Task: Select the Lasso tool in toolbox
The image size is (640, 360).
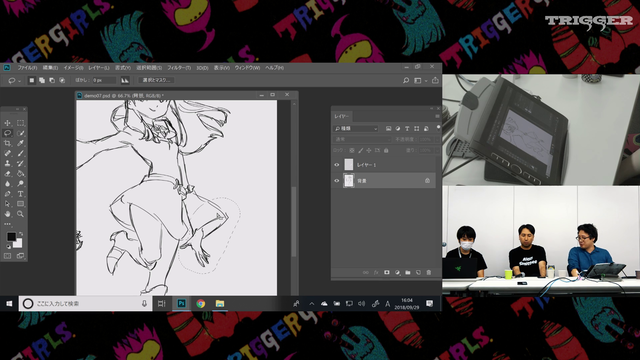Action: click(7, 133)
